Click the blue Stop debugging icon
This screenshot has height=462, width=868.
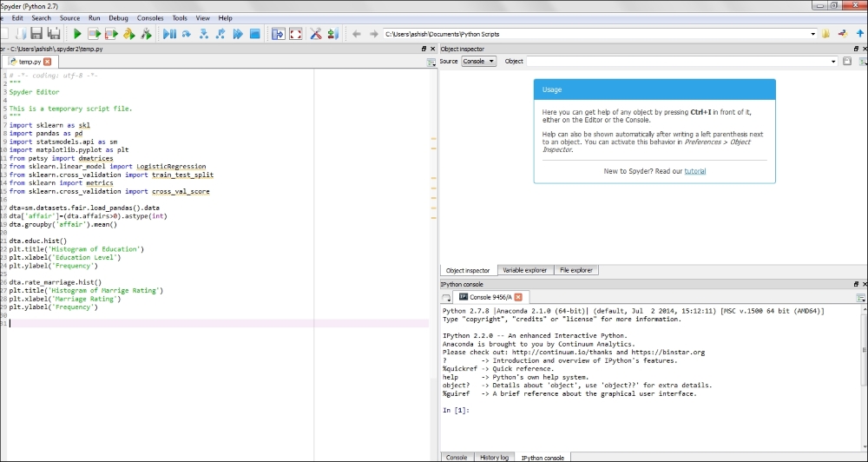[254, 34]
